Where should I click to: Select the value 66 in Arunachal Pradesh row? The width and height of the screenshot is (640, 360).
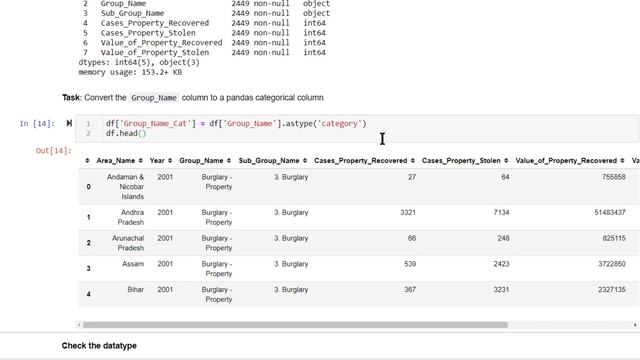[412, 238]
